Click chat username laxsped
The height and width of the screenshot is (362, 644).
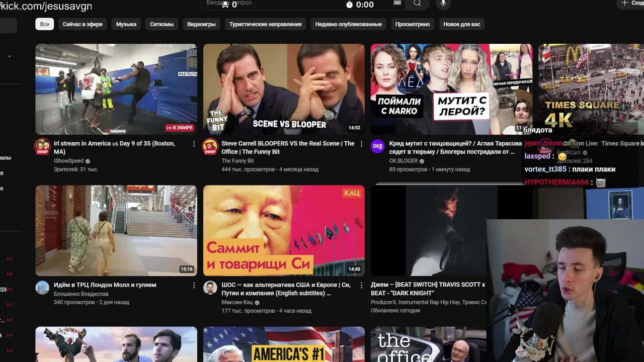pyautogui.click(x=537, y=156)
